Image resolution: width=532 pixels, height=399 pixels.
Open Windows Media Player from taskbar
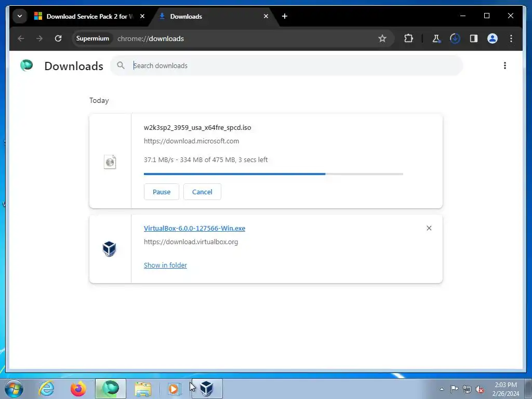pyautogui.click(x=174, y=389)
